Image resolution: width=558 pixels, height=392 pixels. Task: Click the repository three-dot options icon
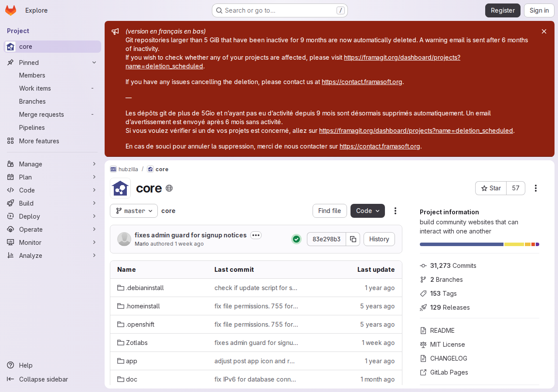(395, 211)
